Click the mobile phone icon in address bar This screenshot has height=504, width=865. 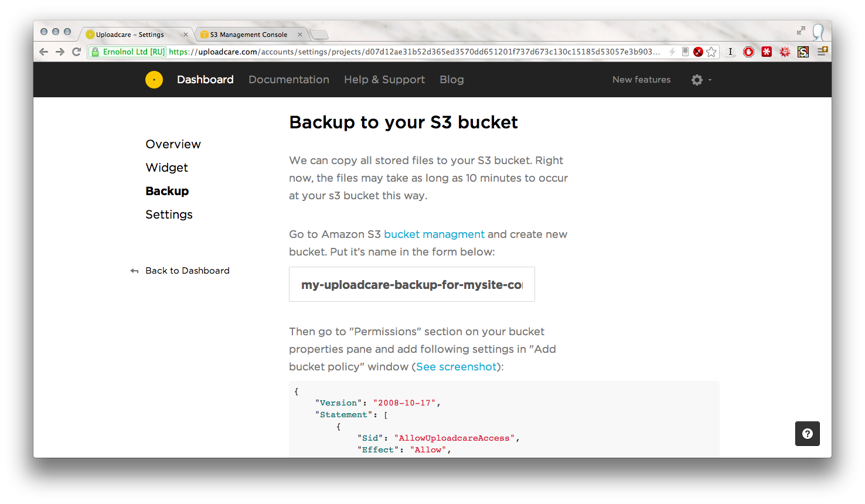pyautogui.click(x=685, y=52)
